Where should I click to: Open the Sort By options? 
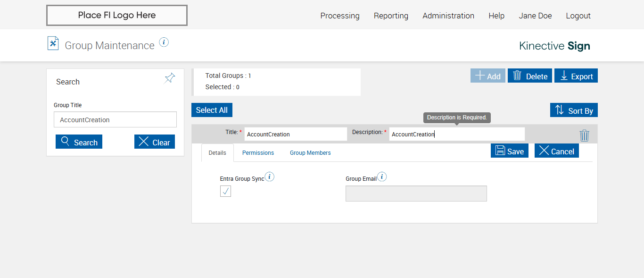pos(574,110)
